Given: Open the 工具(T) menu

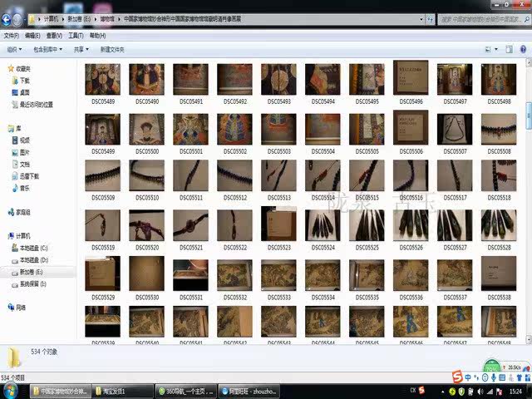Looking at the screenshot, I should [x=76, y=36].
